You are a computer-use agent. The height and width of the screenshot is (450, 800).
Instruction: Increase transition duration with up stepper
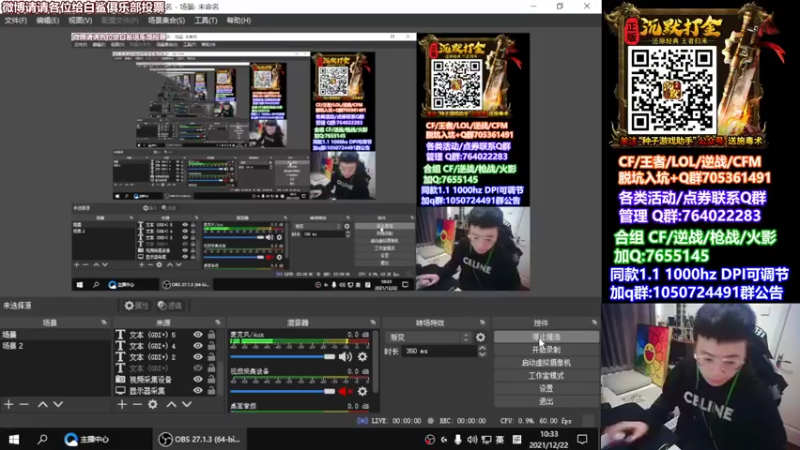point(482,348)
